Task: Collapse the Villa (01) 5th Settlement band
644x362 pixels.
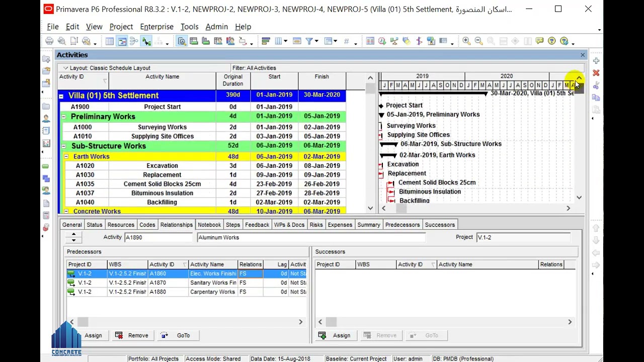Action: (x=61, y=96)
